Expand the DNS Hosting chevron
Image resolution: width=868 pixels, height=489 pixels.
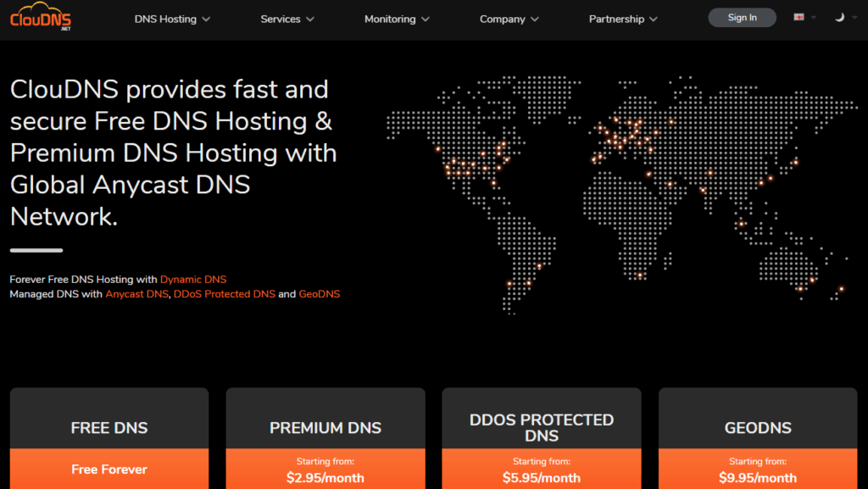206,19
